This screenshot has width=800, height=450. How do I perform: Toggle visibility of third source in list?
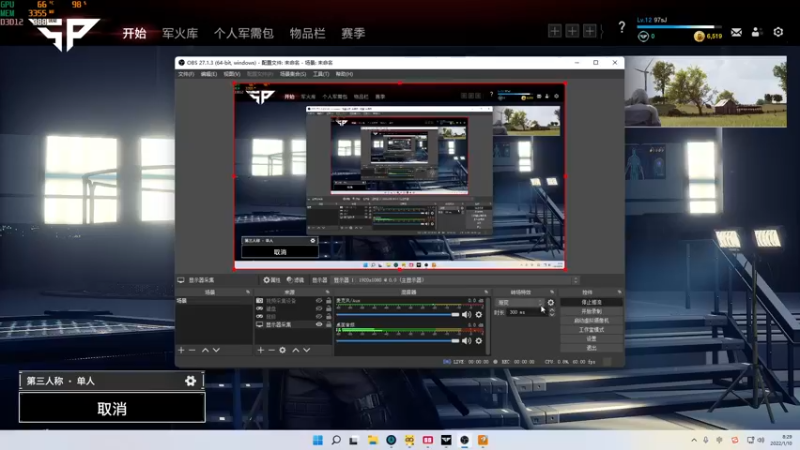pyautogui.click(x=319, y=316)
